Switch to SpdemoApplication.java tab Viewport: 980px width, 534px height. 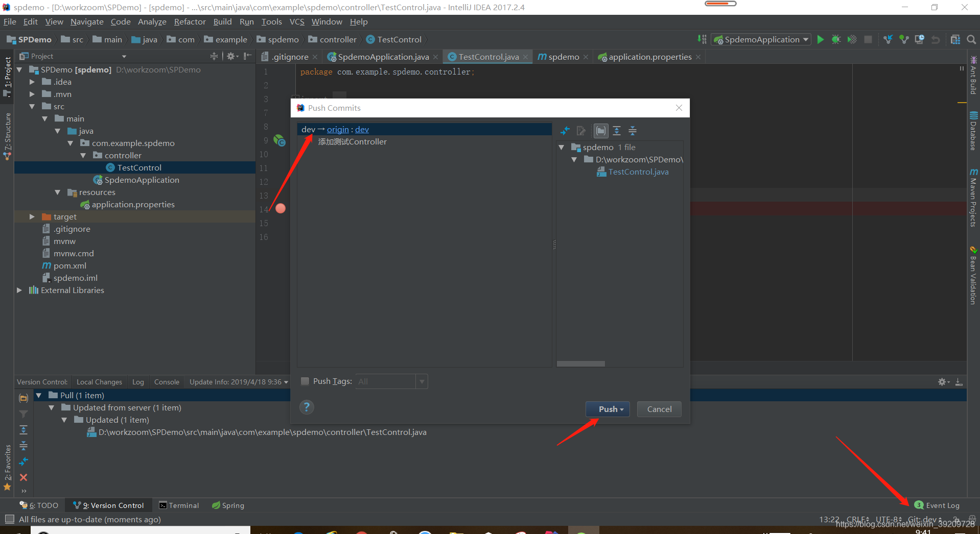(x=383, y=57)
